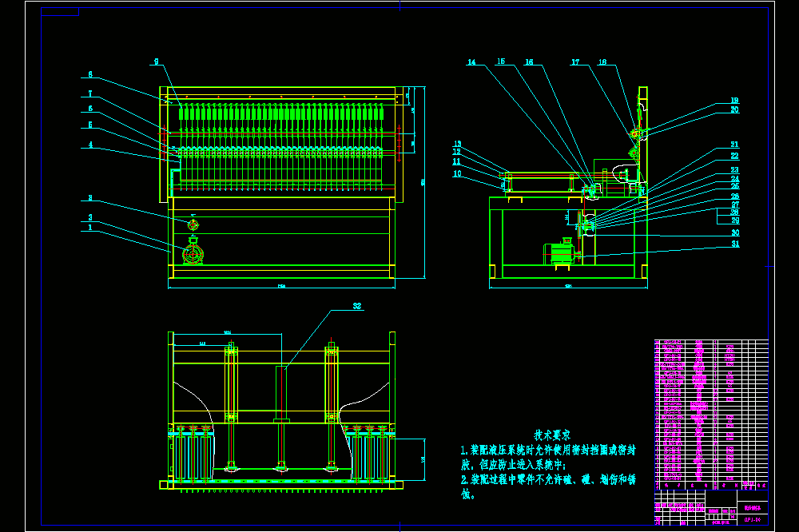799x532 pixels.
Task: Click part callout number 1
Action: (x=90, y=228)
